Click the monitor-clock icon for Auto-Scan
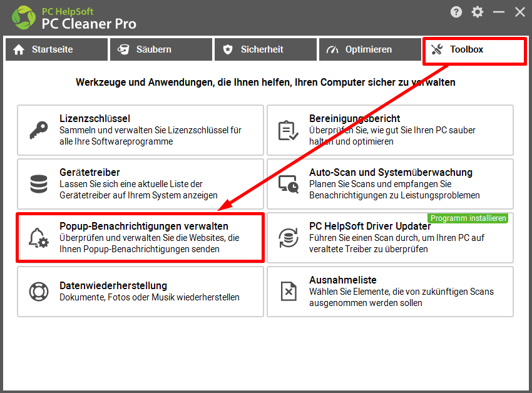Screen dimensions: 532x393 point(289,184)
